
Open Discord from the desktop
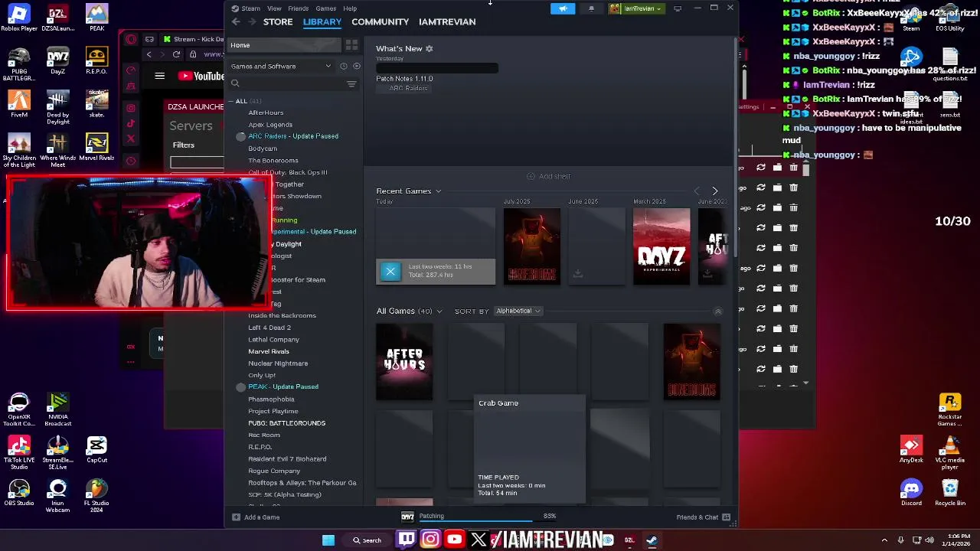(x=911, y=492)
